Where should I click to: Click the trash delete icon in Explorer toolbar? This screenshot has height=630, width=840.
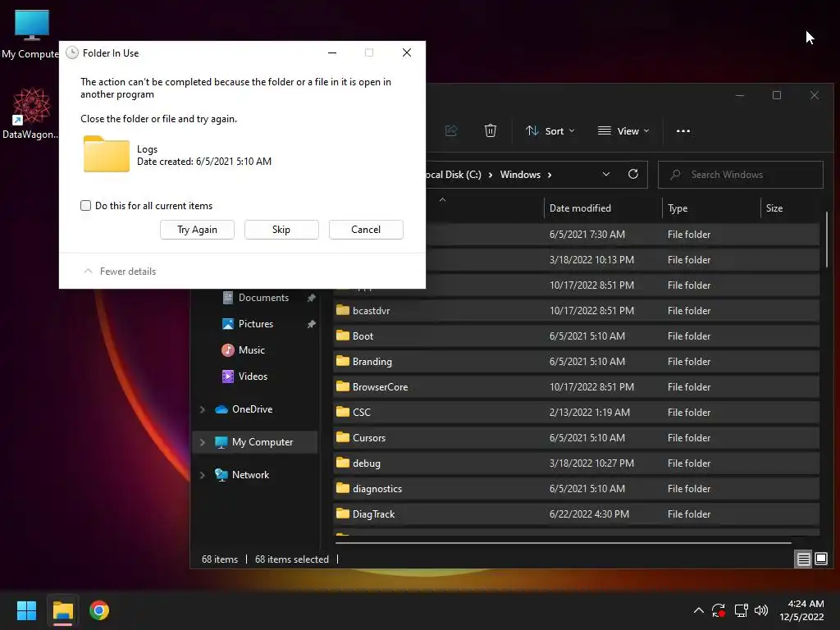(491, 130)
